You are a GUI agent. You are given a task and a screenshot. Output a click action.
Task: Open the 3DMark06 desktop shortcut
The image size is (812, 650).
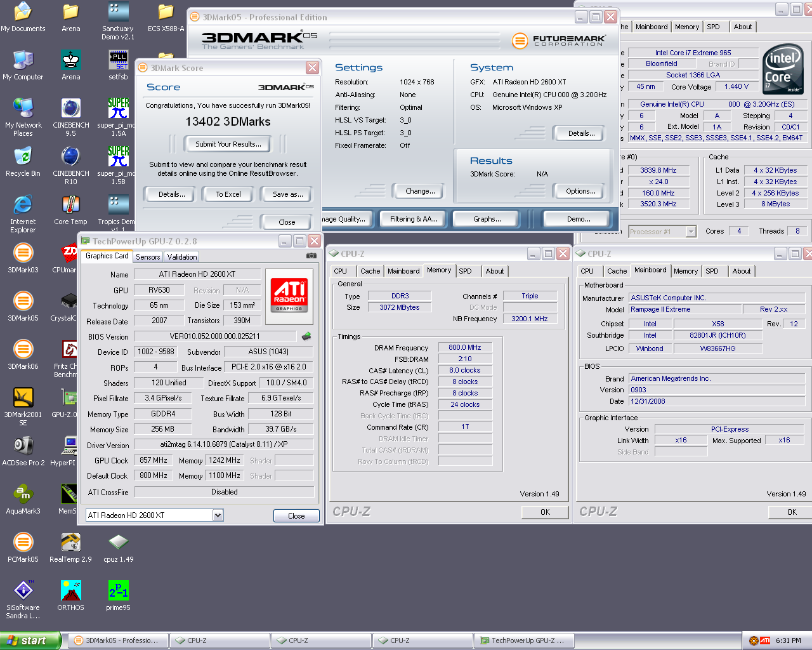(23, 355)
